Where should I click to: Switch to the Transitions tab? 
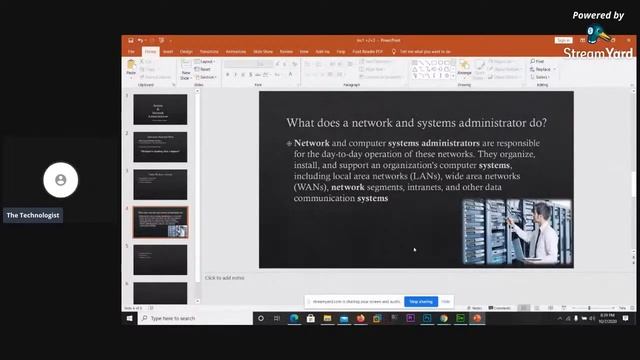(209, 52)
